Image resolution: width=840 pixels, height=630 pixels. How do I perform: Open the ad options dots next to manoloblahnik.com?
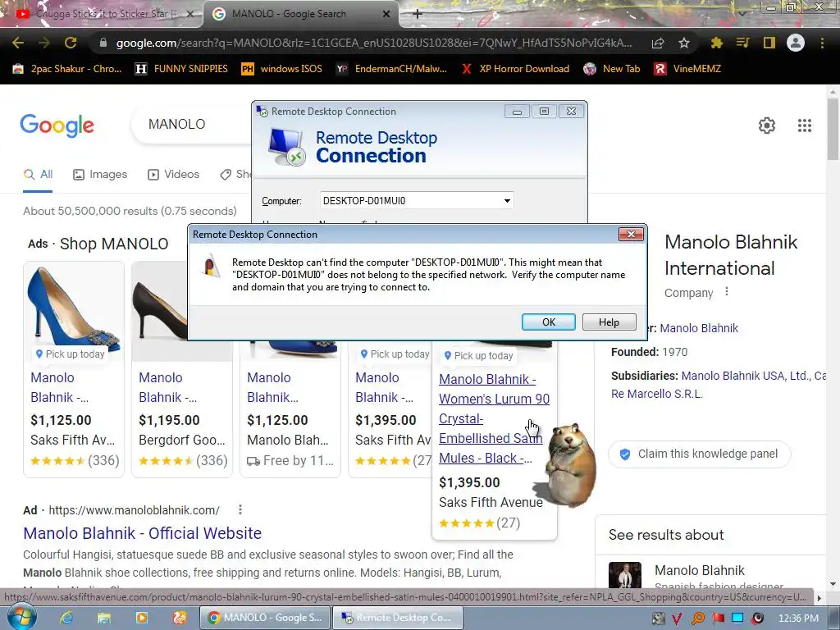tap(240, 509)
